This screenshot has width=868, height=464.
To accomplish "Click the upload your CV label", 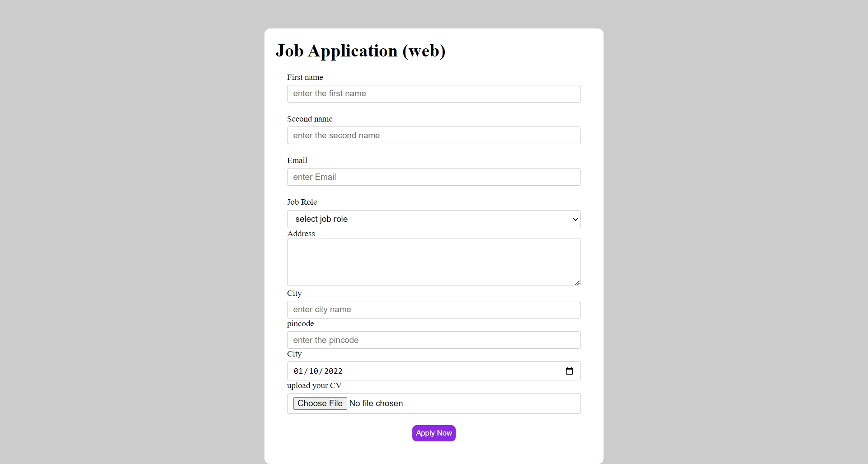I will [x=314, y=385].
